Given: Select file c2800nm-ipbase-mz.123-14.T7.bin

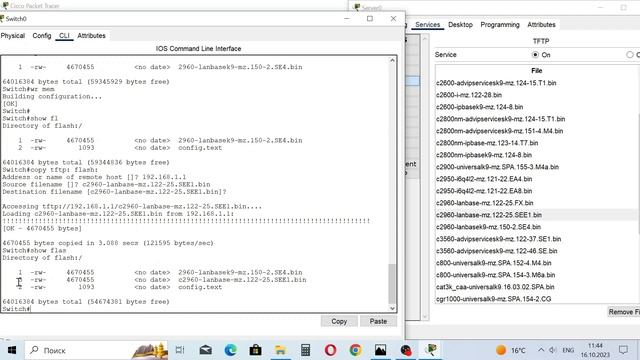Looking at the screenshot, I should (487, 143).
